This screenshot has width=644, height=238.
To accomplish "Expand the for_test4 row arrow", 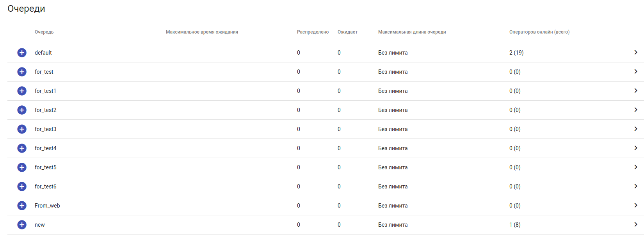I will 635,148.
